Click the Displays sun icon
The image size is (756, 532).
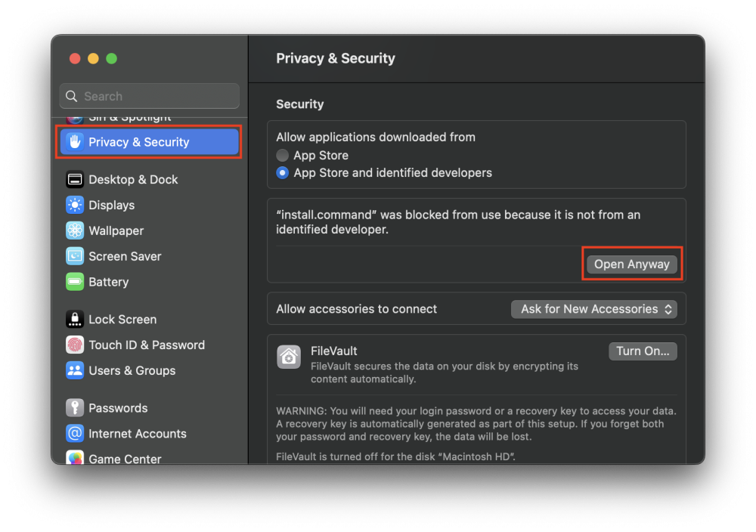click(75, 206)
